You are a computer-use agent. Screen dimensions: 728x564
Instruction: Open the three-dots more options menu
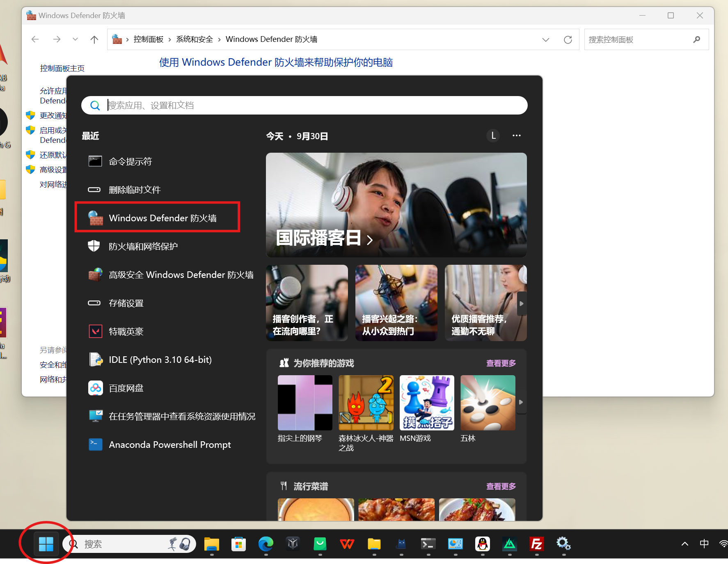[516, 135]
